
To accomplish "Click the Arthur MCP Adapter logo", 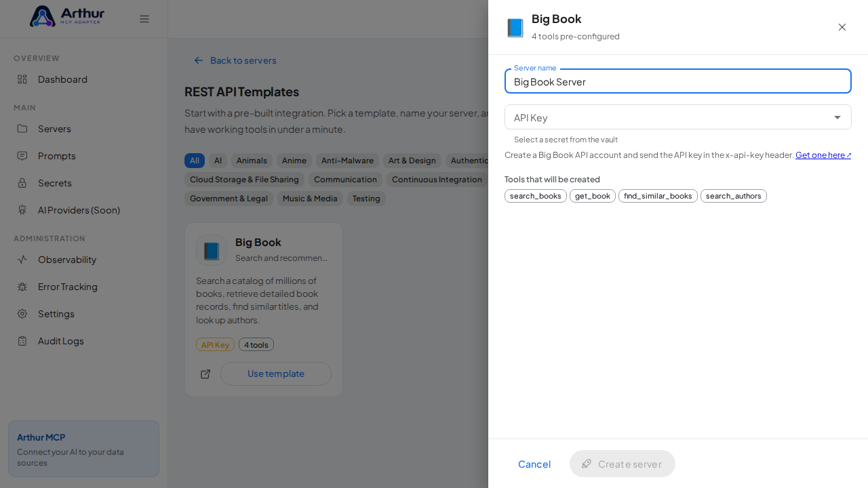I will click(x=67, y=16).
